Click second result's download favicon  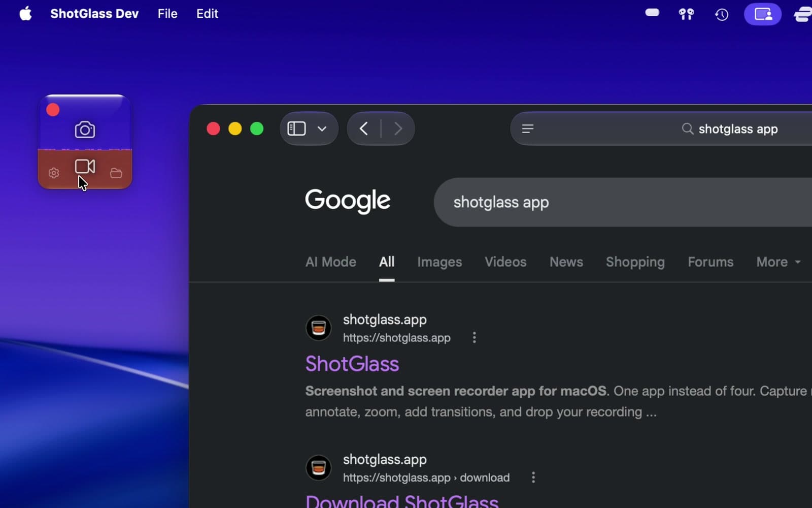tap(319, 467)
